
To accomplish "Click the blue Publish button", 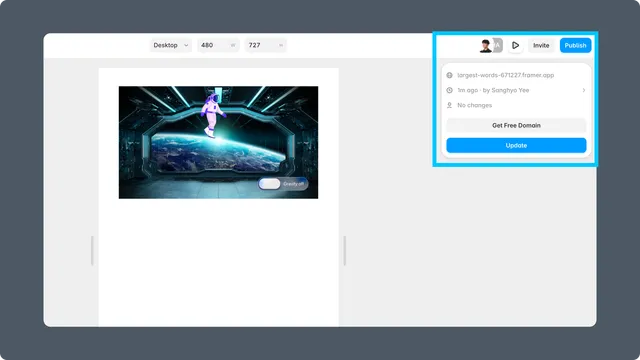I will tap(575, 45).
